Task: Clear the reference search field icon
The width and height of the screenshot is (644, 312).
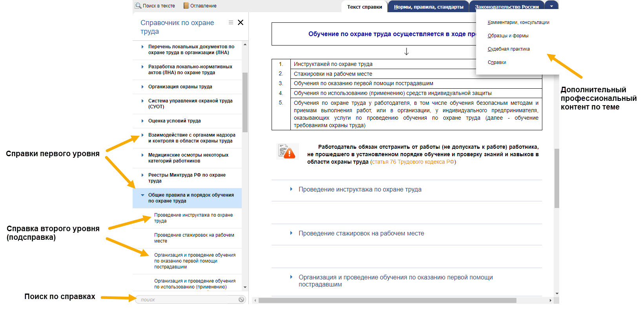Action: click(x=241, y=299)
